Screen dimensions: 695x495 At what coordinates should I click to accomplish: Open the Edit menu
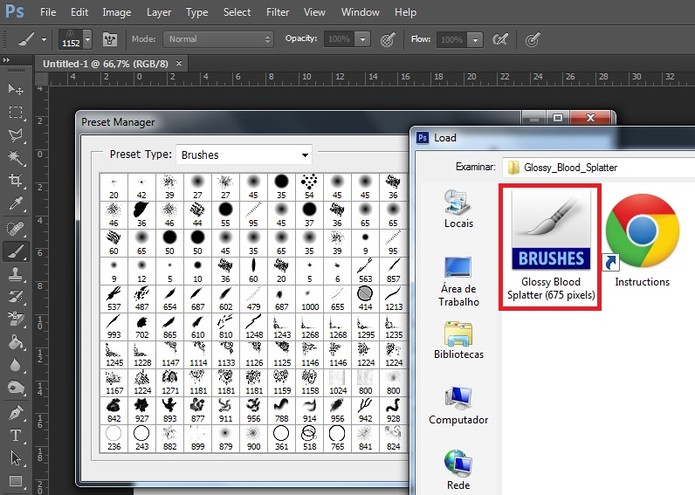79,12
